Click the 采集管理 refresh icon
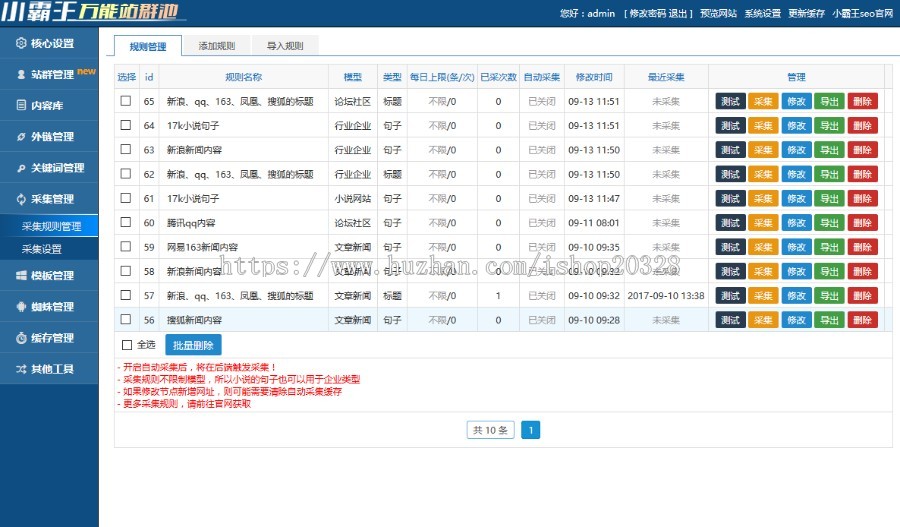 [21, 199]
